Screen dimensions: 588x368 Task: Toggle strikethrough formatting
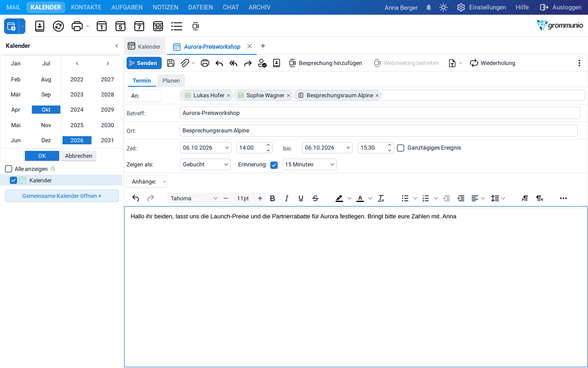(x=315, y=198)
